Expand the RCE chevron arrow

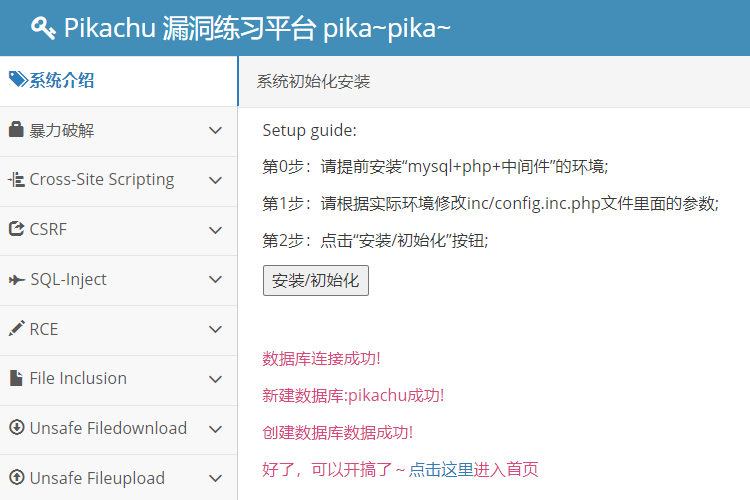pos(216,329)
